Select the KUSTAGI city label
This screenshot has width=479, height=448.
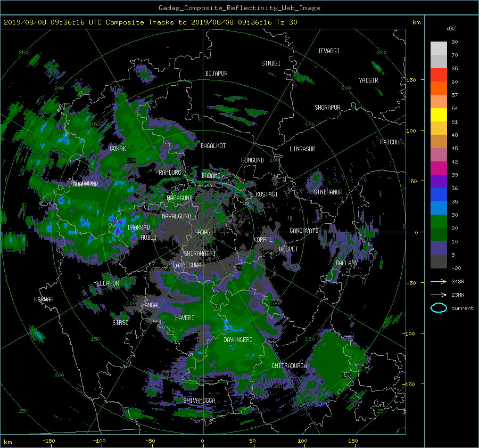267,194
